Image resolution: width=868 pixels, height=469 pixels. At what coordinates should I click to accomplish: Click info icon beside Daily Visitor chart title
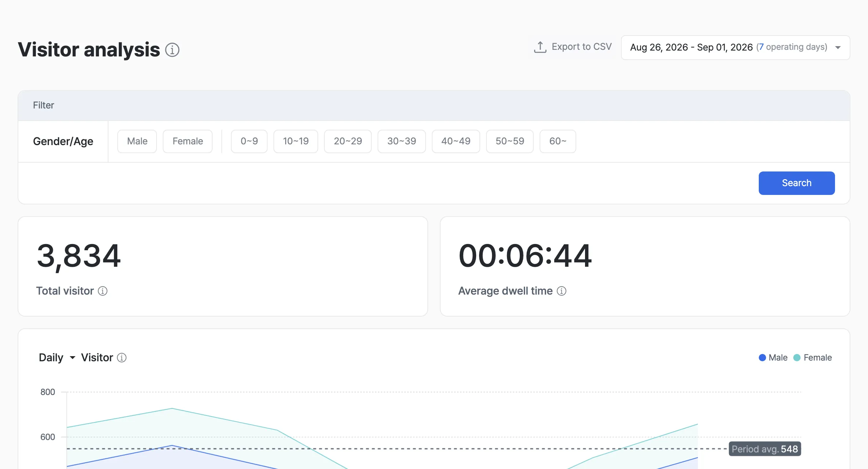(122, 358)
